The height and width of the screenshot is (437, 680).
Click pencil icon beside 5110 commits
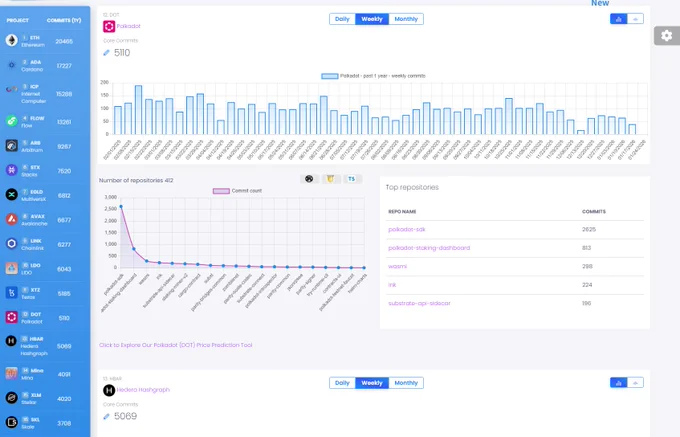[106, 53]
